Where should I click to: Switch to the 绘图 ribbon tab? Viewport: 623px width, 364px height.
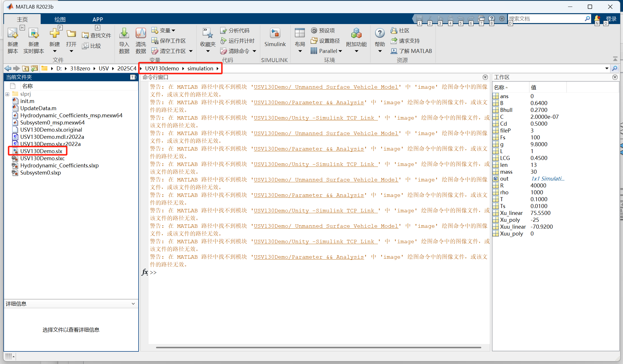coord(60,19)
